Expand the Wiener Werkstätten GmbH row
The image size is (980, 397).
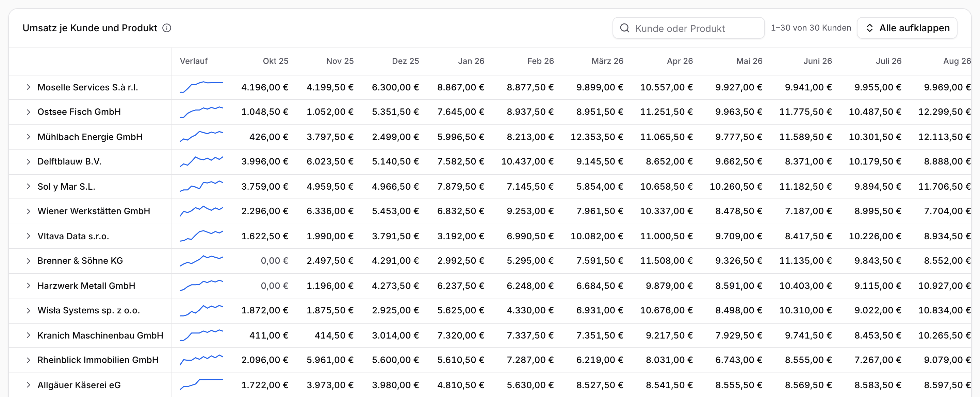(x=29, y=211)
